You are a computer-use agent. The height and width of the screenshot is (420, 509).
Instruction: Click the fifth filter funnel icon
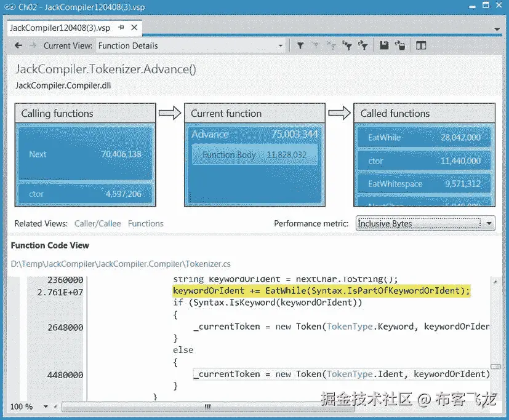tap(363, 46)
